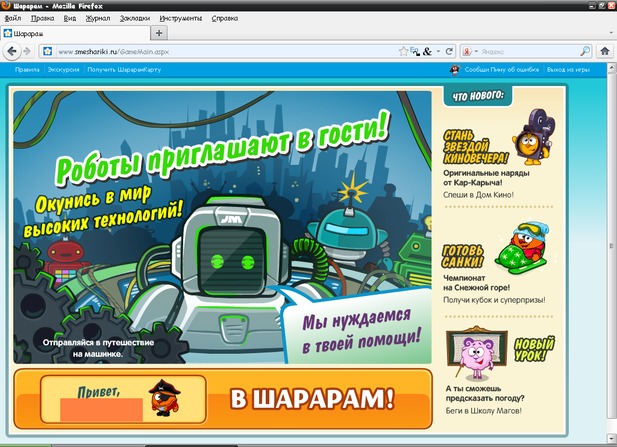Click the scrollbar down arrow
This screenshot has width=617, height=447.
coord(611,438)
